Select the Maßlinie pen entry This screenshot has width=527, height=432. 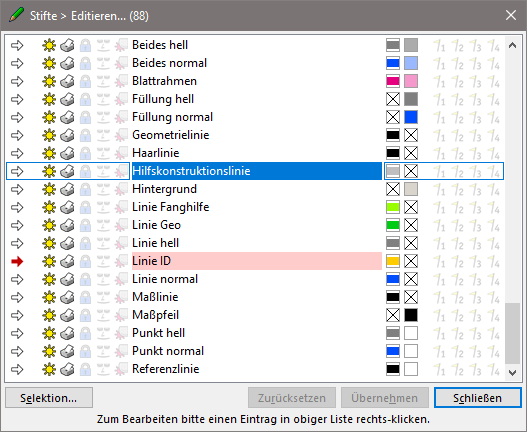pyautogui.click(x=155, y=297)
